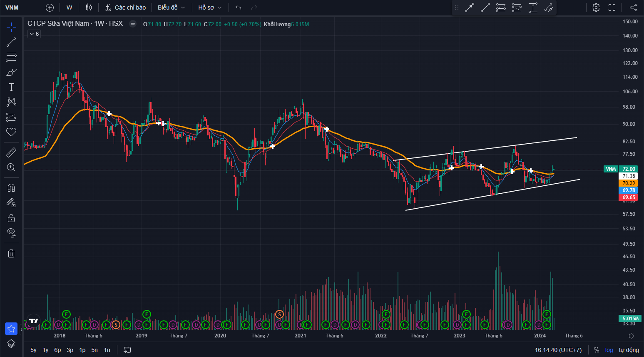The width and height of the screenshot is (644, 357).
Task: Click the add symbol plus icon
Action: 50,7
